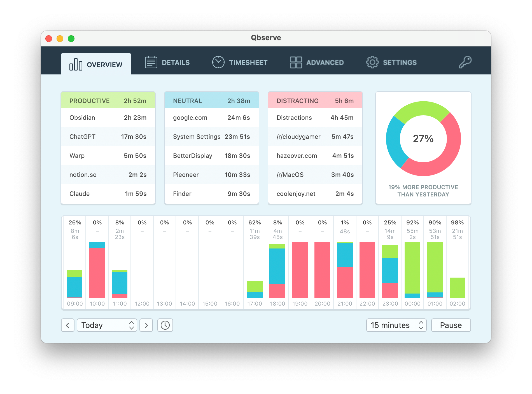
Task: Open the Today date dropdown
Action: 107,325
